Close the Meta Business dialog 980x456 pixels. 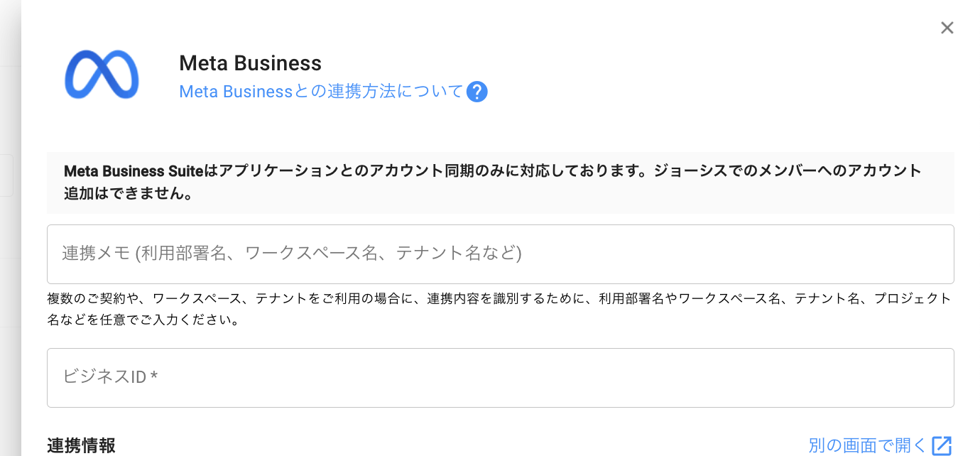coord(947,28)
